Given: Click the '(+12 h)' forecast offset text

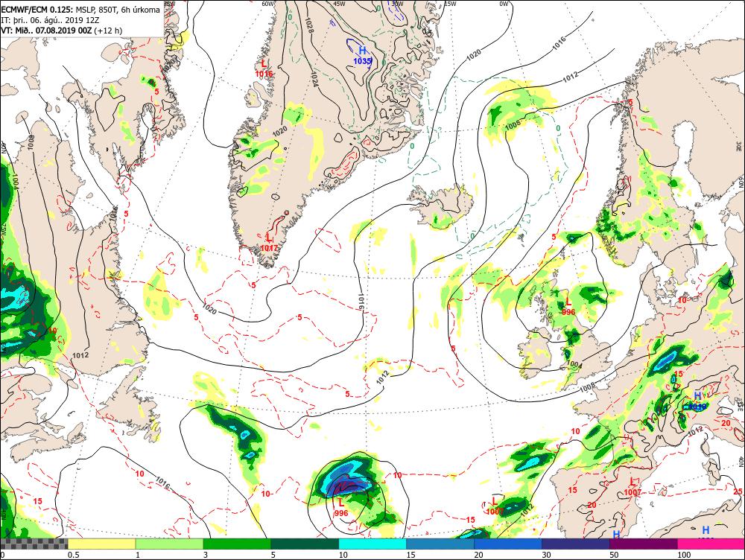Looking at the screenshot, I should coord(108,31).
